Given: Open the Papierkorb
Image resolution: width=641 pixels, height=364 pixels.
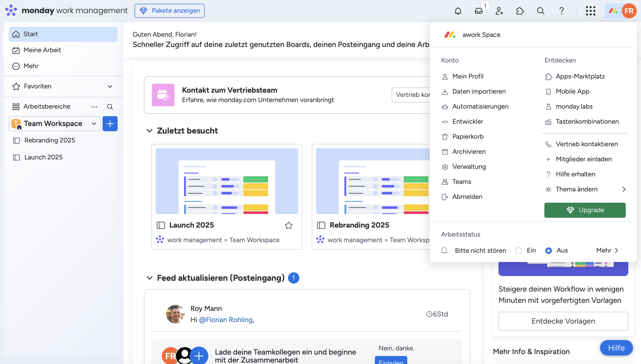Looking at the screenshot, I should pos(463,136).
